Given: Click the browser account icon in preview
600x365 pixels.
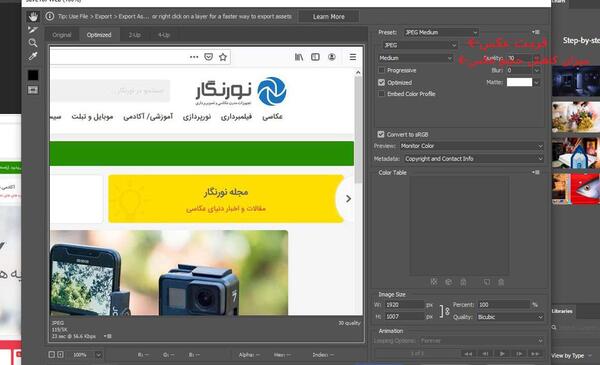Looking at the screenshot, I should coord(332,57).
